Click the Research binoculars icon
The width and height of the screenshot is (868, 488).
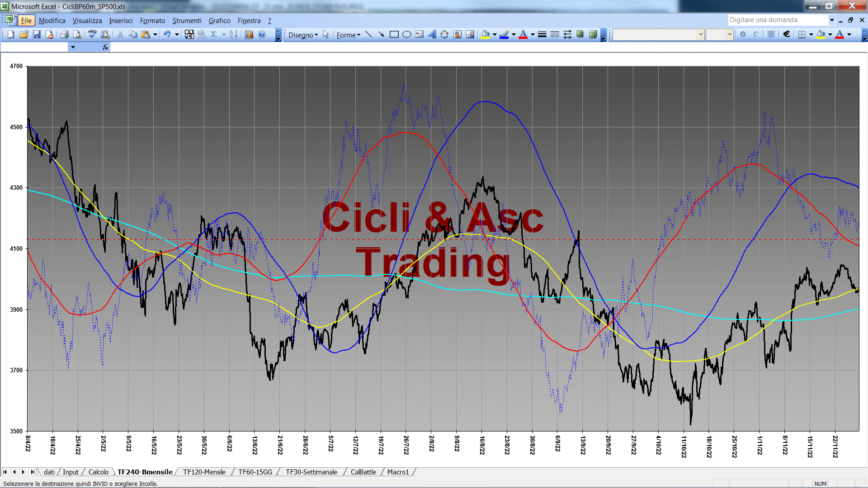click(105, 34)
